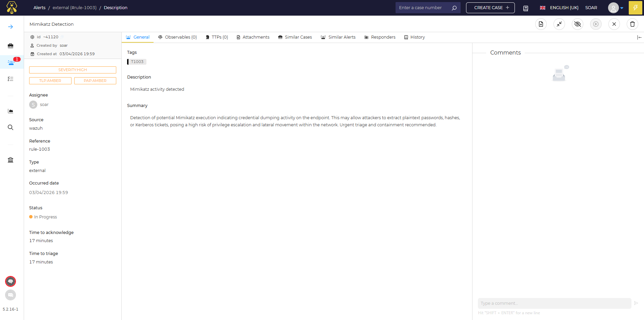Go to Alerts in the breadcrumb

tap(39, 8)
